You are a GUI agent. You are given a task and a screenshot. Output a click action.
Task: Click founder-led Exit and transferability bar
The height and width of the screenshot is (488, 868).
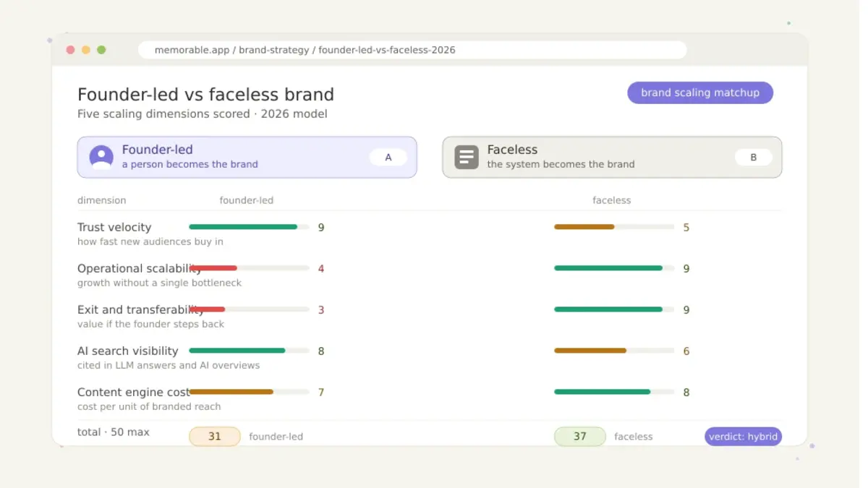pos(250,309)
